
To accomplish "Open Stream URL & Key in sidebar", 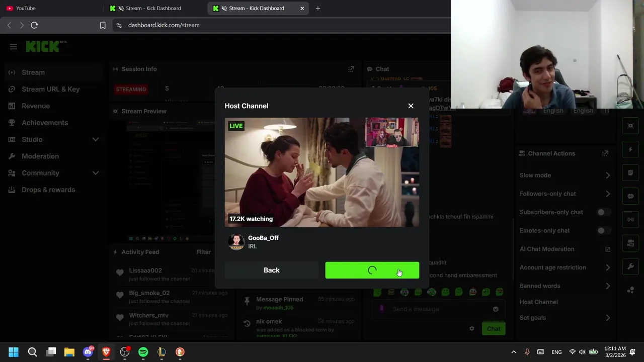I will pos(50,89).
